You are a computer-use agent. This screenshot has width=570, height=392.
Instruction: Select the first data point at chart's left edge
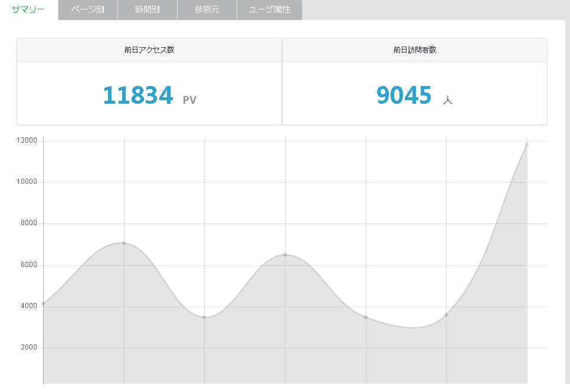click(x=43, y=304)
